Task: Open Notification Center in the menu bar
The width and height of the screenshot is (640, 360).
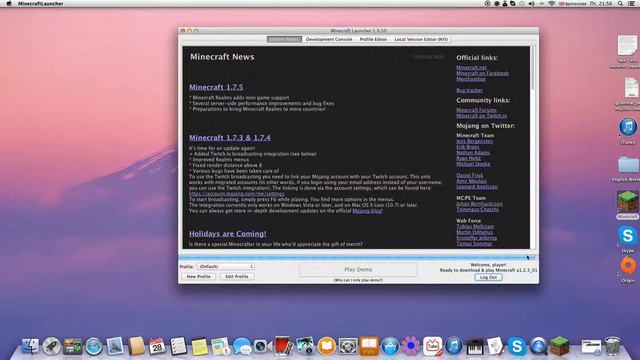Action: click(631, 3)
